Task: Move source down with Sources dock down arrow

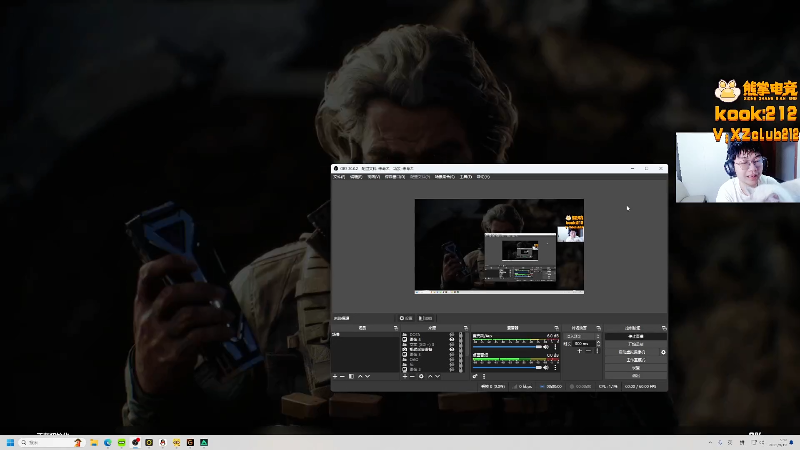Action: pos(438,377)
